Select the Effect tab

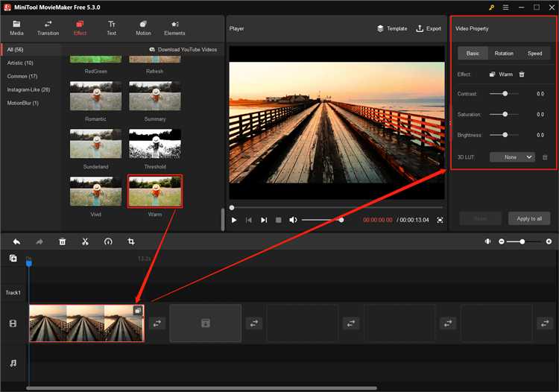[80, 28]
